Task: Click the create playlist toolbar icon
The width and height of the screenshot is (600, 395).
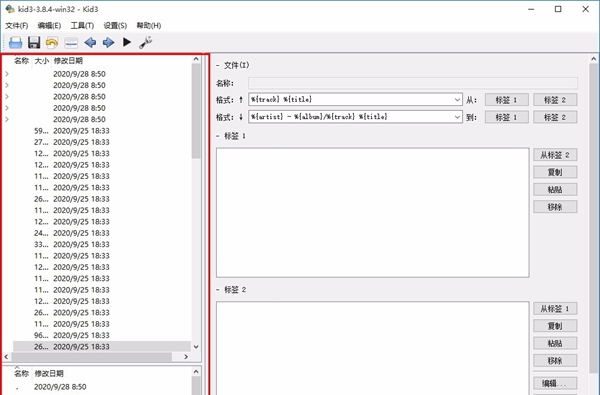Action: click(71, 43)
